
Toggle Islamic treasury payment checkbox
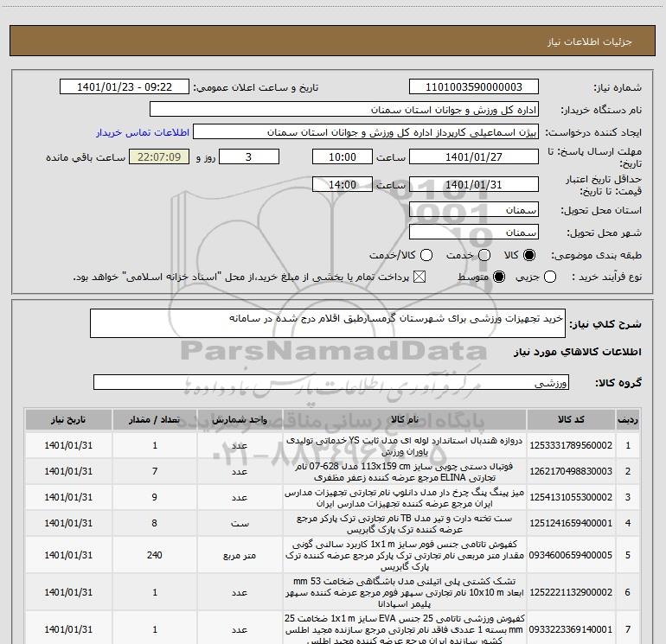[419, 277]
